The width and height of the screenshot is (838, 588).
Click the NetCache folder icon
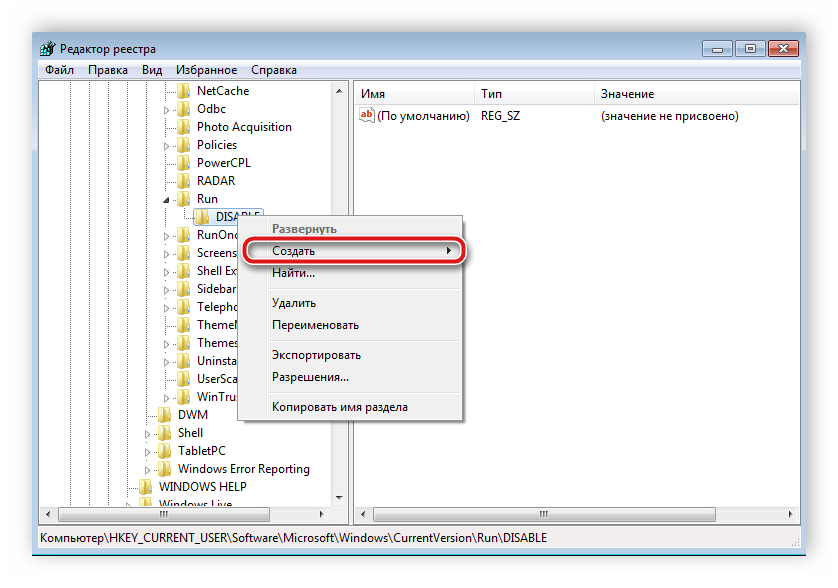[184, 91]
